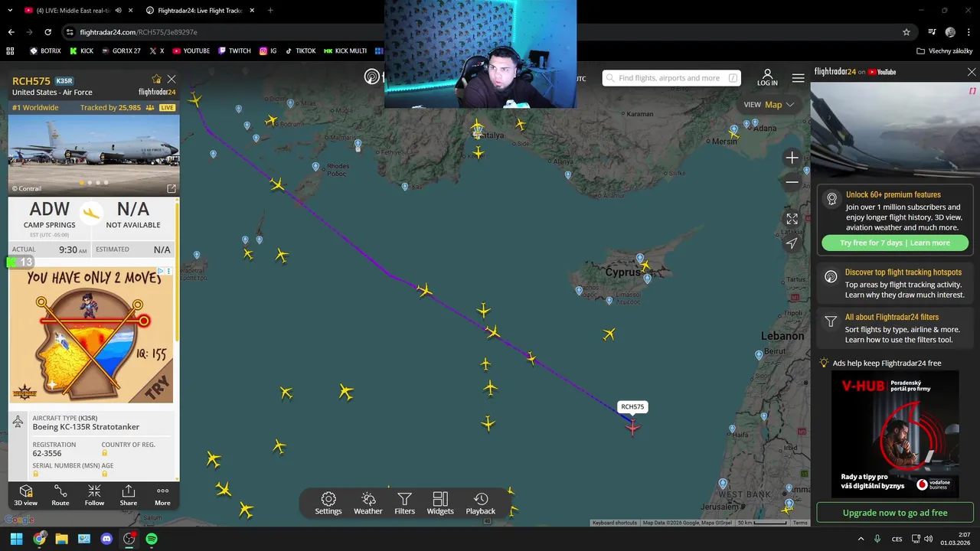This screenshot has height=551, width=980.
Task: Open the Weather layer options
Action: click(x=367, y=504)
